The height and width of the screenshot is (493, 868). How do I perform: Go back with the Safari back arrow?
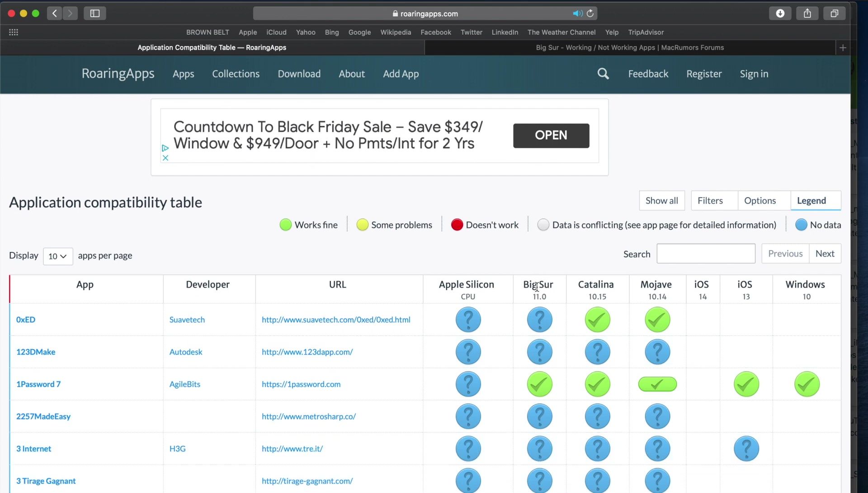coord(55,14)
